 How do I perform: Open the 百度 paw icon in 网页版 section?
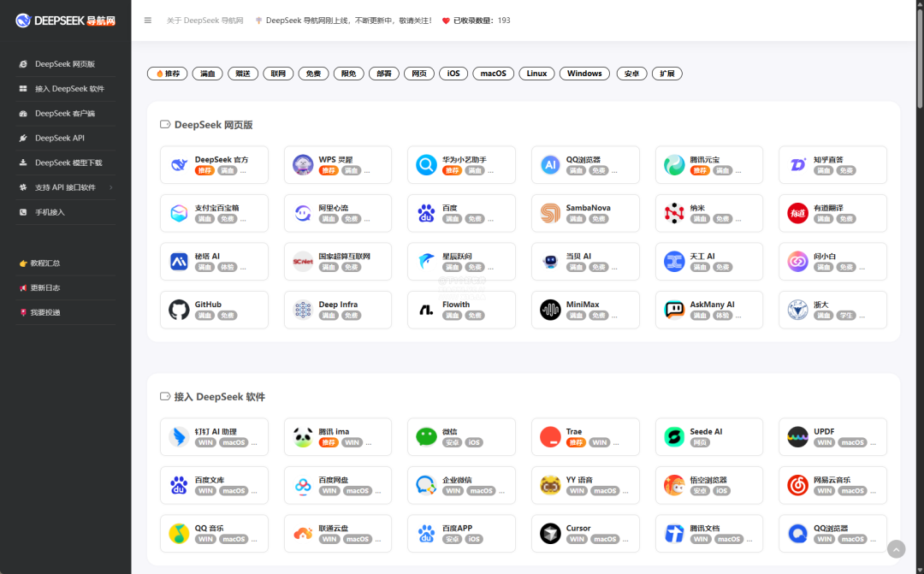click(427, 213)
